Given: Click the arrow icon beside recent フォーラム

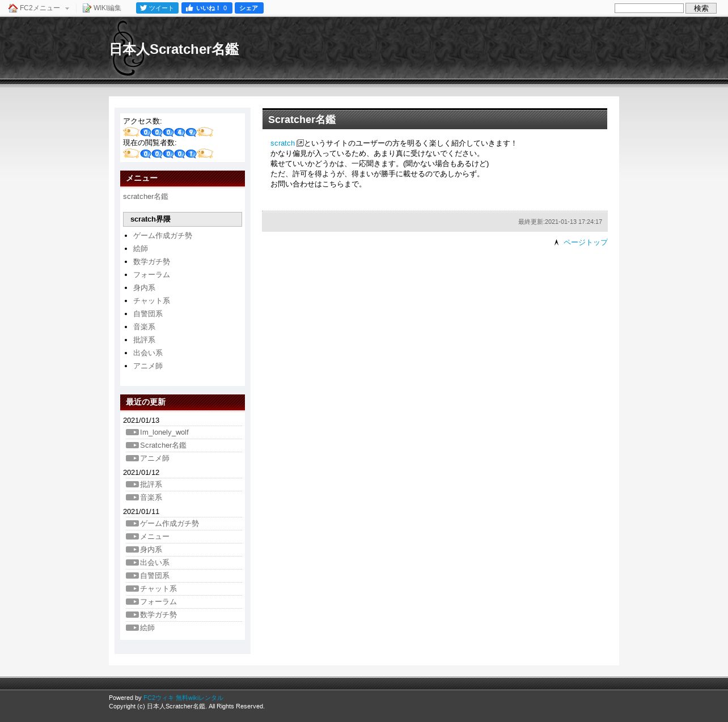Looking at the screenshot, I should pyautogui.click(x=132, y=602).
